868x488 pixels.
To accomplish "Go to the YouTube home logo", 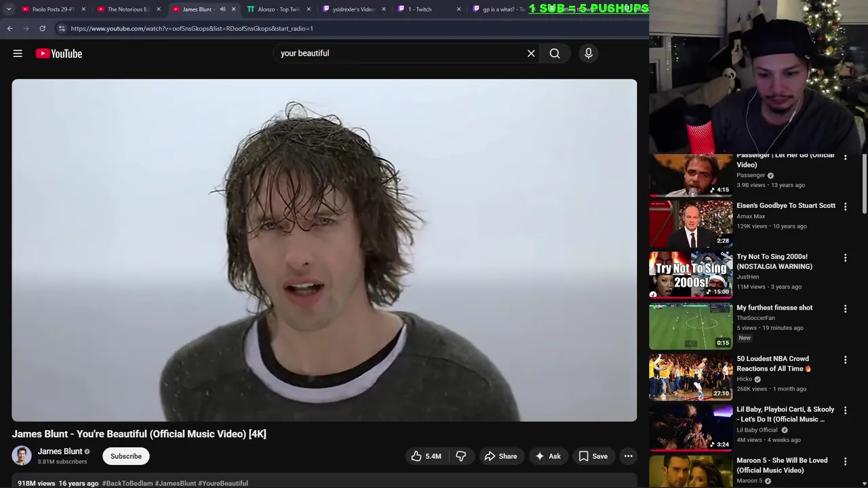I will point(59,54).
